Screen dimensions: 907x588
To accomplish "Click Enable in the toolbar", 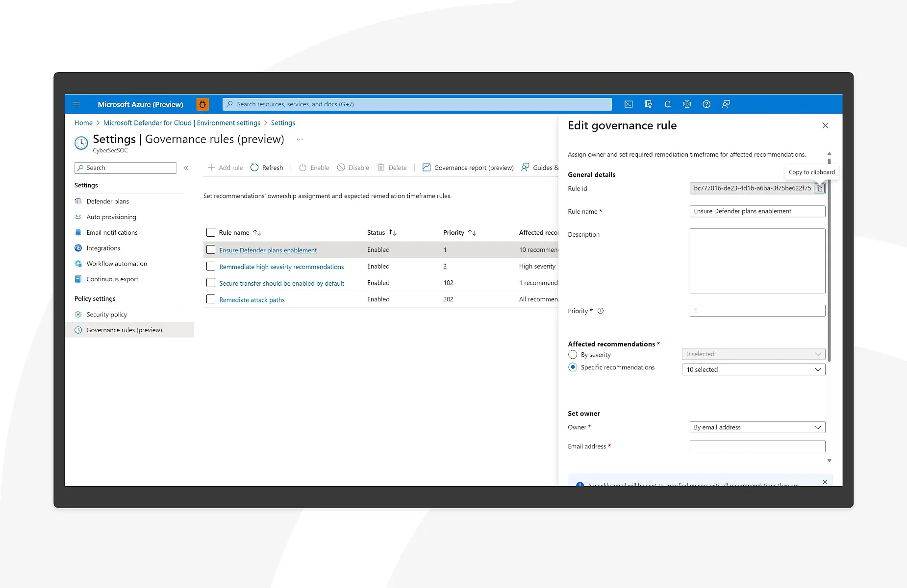I will pos(314,168).
